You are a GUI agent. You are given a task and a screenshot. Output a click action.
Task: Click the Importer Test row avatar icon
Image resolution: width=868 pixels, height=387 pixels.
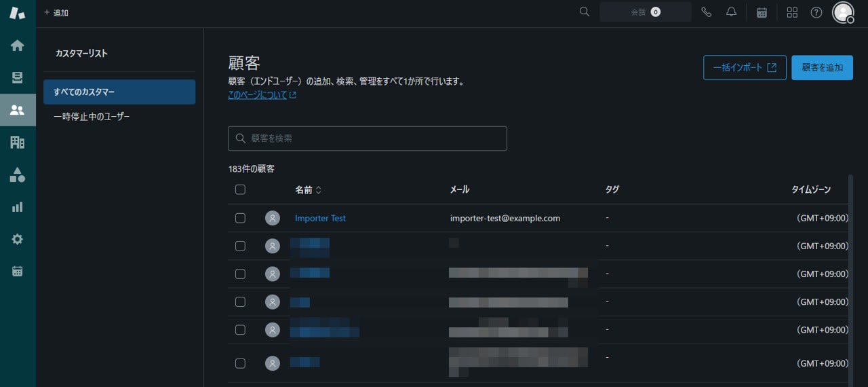click(x=273, y=218)
